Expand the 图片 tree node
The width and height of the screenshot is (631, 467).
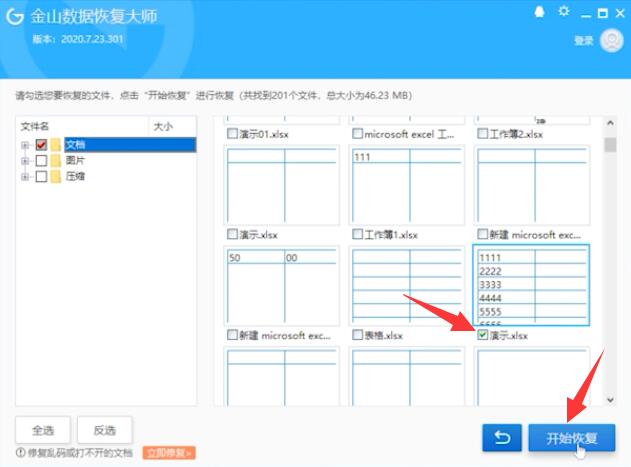point(25,161)
